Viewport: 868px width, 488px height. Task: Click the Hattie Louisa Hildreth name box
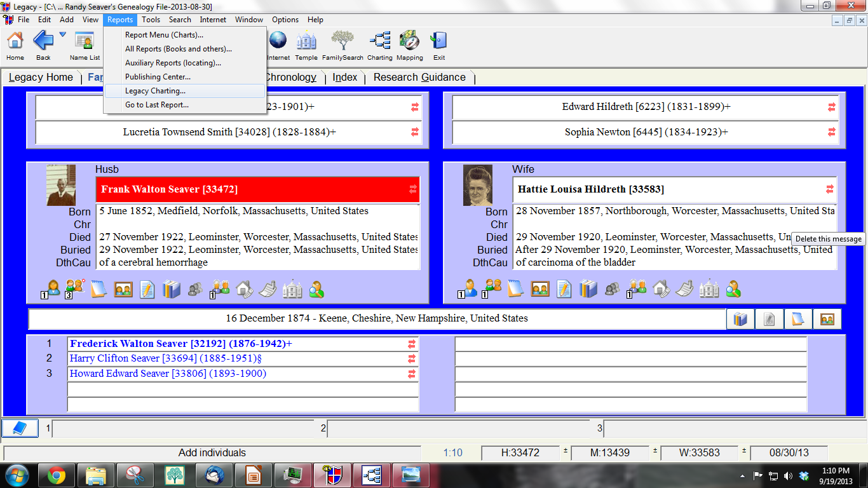(674, 189)
